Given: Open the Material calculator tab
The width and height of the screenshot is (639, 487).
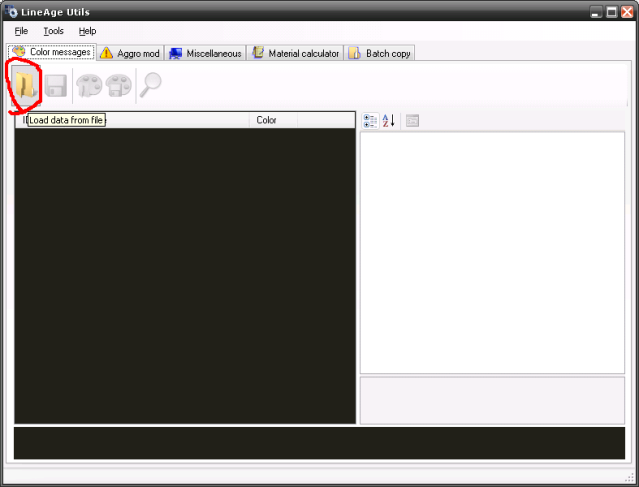Looking at the screenshot, I should click(x=296, y=53).
